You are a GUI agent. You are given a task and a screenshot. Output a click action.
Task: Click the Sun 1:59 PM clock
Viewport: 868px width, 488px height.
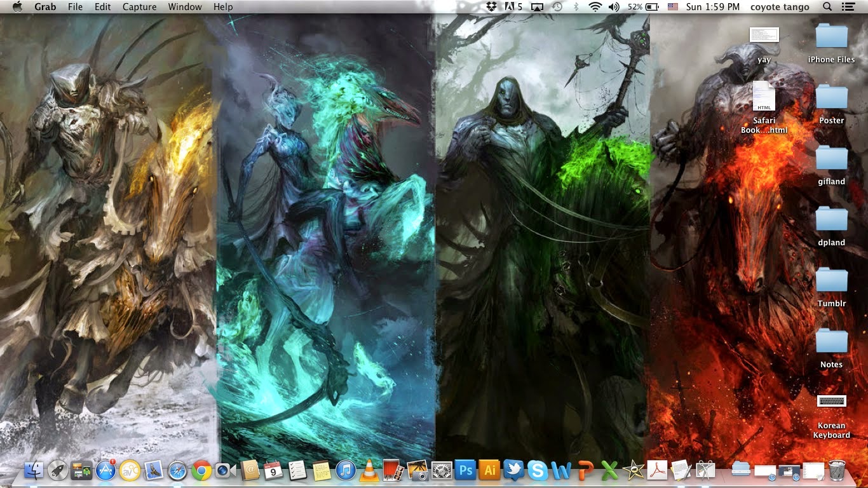(713, 7)
